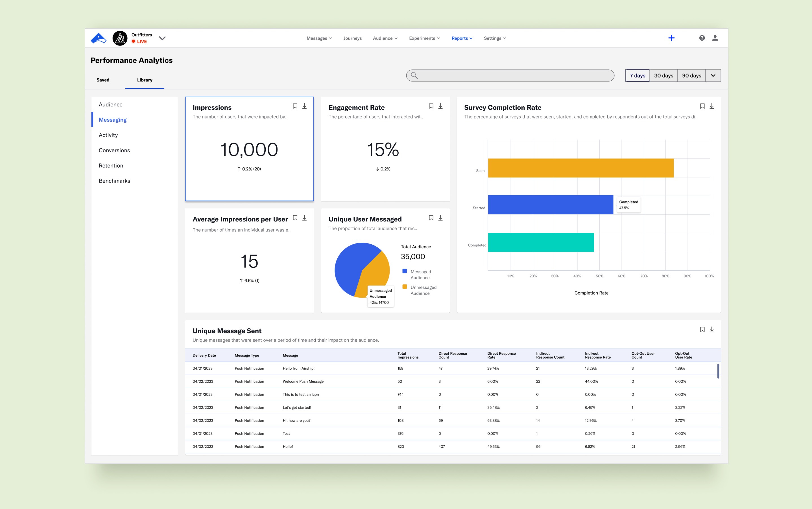
Task: Open Journeys in the top navigation
Action: click(352, 38)
